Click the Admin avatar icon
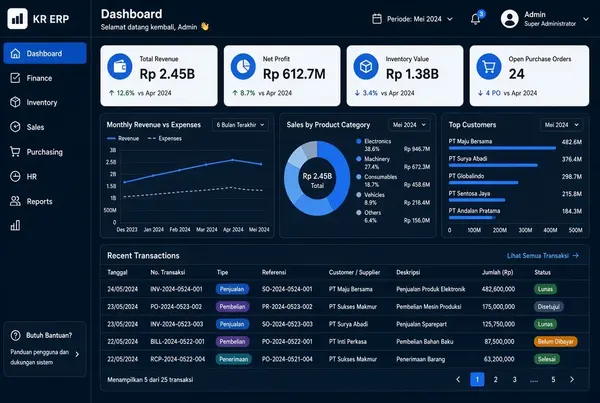Viewport: 600px width, 403px height. tap(510, 19)
